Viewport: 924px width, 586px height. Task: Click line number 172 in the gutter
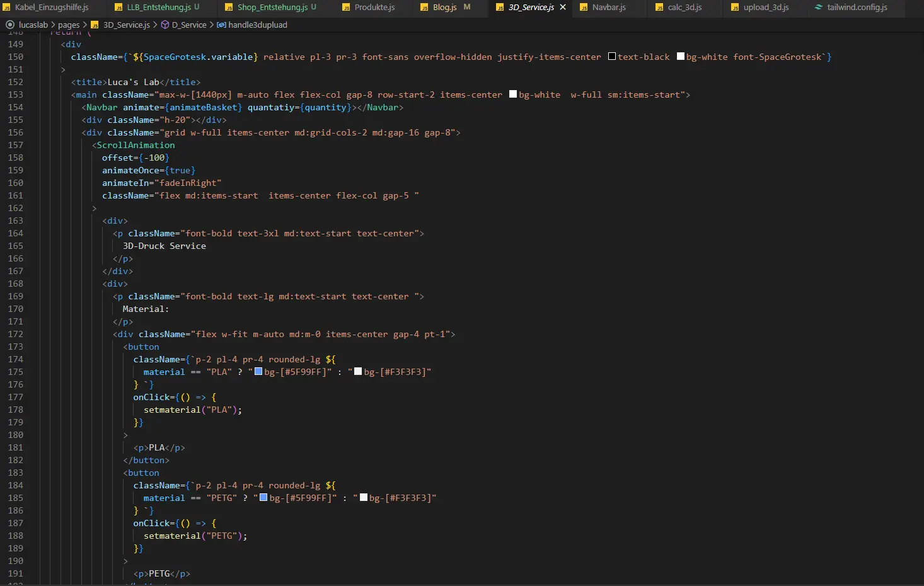pos(15,334)
